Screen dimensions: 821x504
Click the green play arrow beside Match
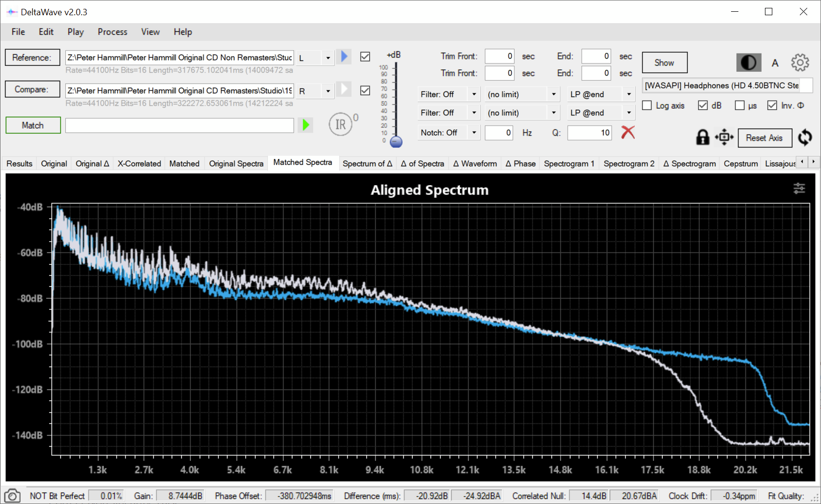[x=306, y=125]
